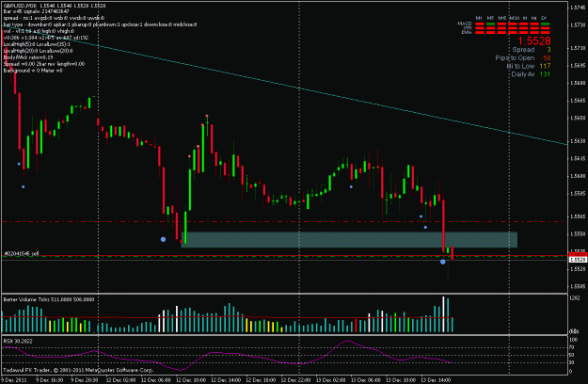Click the red current price tag on axis
Viewport: 588px width, 384px height.
pyautogui.click(x=578, y=255)
